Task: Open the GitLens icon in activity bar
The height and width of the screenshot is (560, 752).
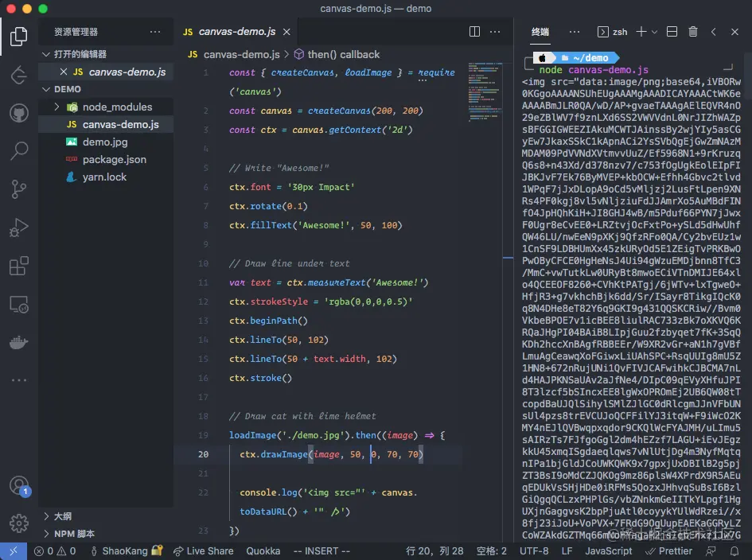Action: pyautogui.click(x=19, y=75)
